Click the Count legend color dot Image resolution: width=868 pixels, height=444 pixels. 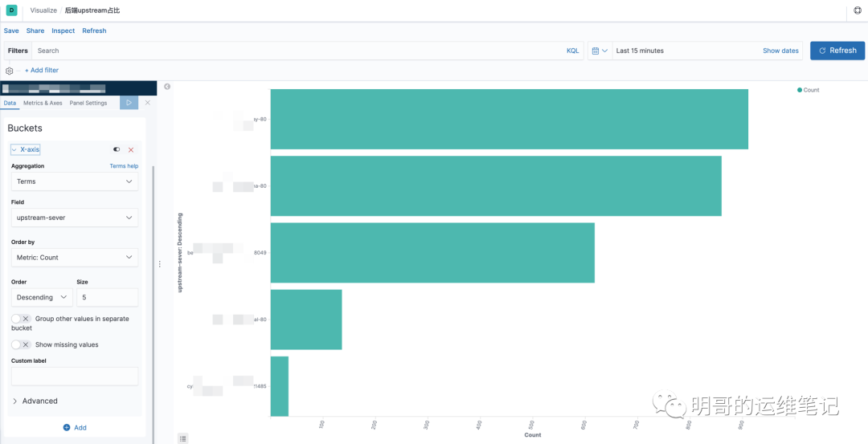pos(800,90)
